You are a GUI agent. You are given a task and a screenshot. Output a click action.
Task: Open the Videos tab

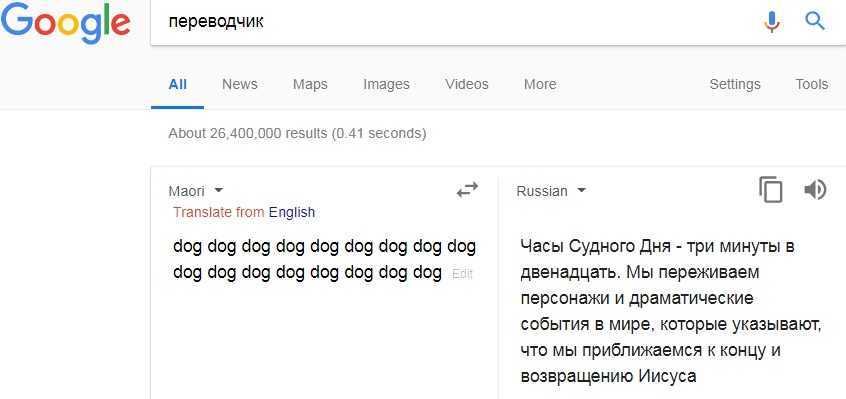(x=467, y=84)
